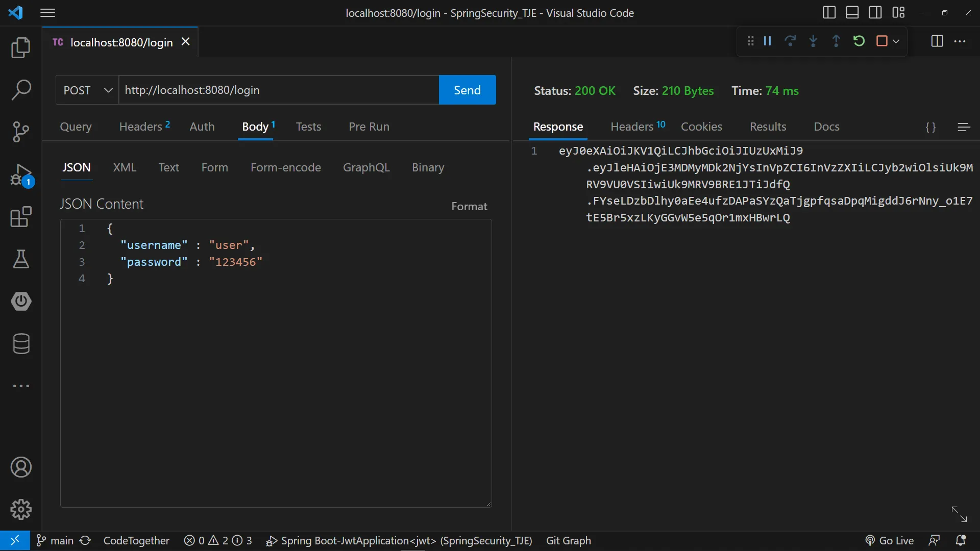Toggle the bottom panel layout
This screenshot has height=551, width=980.
(x=852, y=13)
